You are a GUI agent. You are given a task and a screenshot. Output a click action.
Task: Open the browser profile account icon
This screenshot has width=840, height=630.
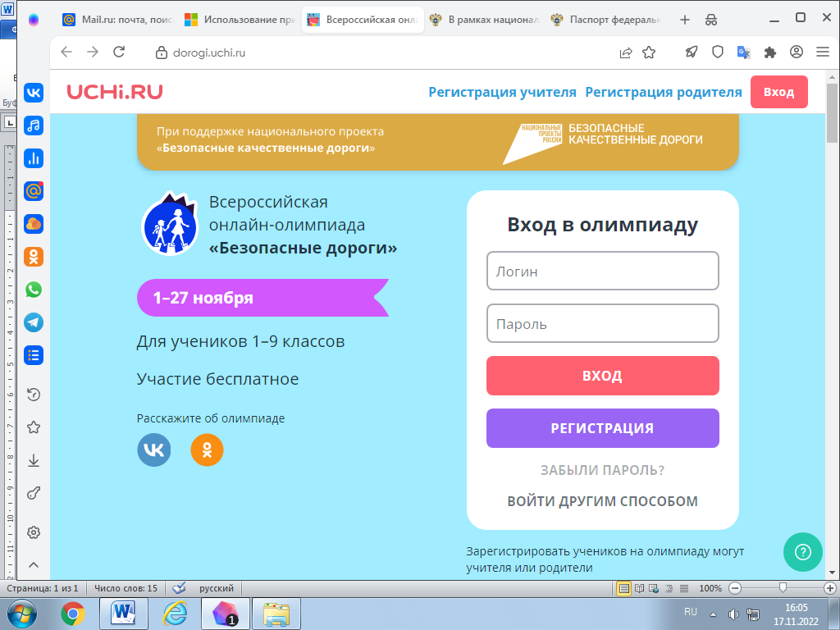[797, 52]
